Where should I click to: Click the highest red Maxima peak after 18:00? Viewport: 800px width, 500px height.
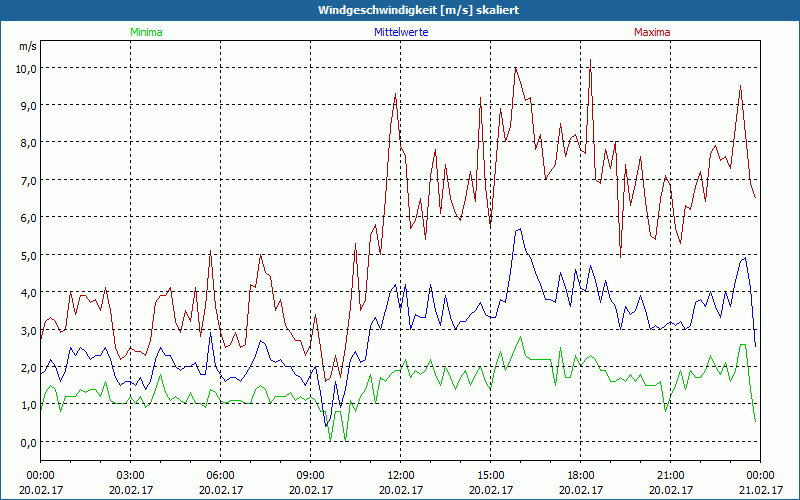pyautogui.click(x=591, y=59)
